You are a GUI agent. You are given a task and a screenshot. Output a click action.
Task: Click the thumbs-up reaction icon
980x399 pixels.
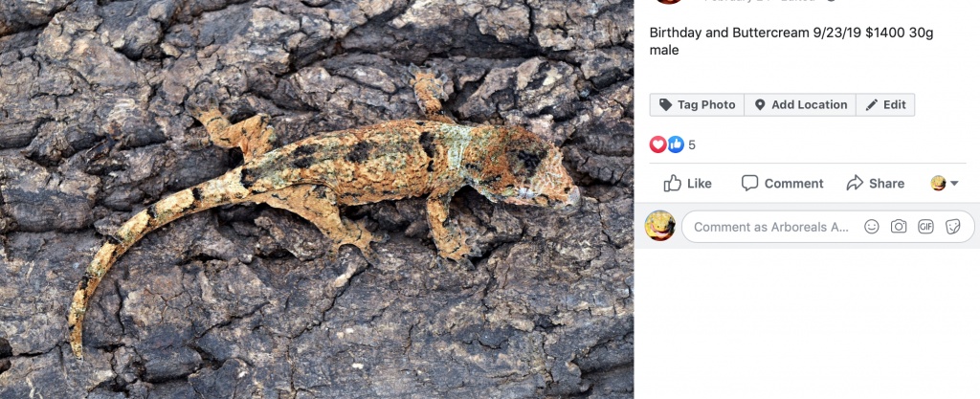point(676,144)
